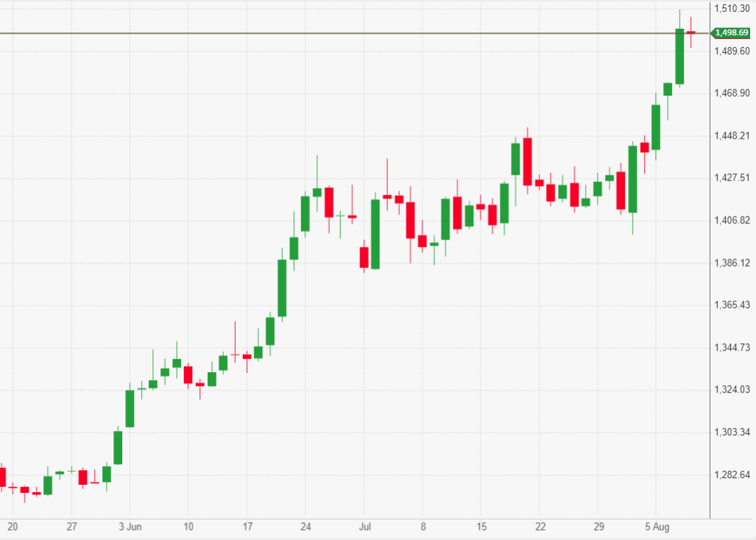
Task: Click the 1,510.30 price axis label
Action: coord(732,9)
